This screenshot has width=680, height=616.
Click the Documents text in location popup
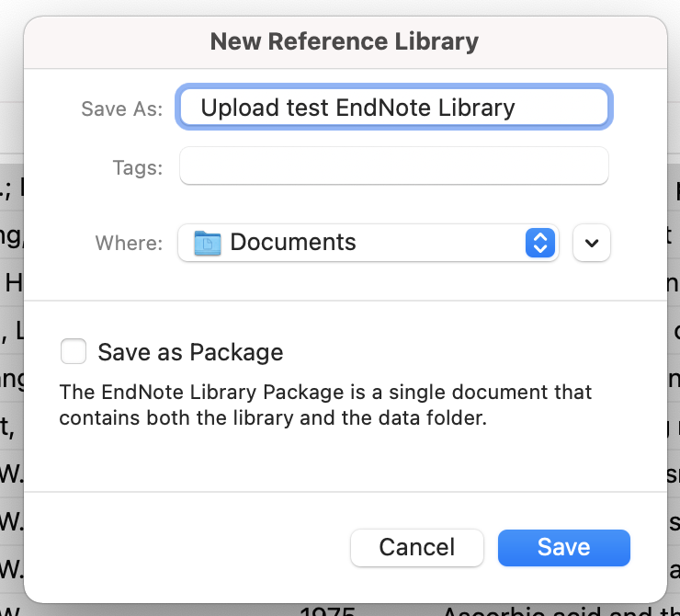(x=293, y=243)
